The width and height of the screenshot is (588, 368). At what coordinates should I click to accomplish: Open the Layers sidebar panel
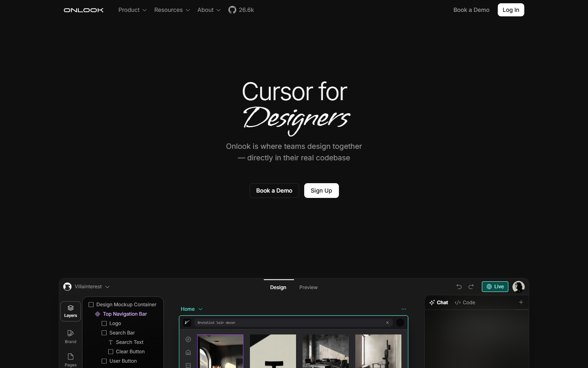(x=71, y=311)
